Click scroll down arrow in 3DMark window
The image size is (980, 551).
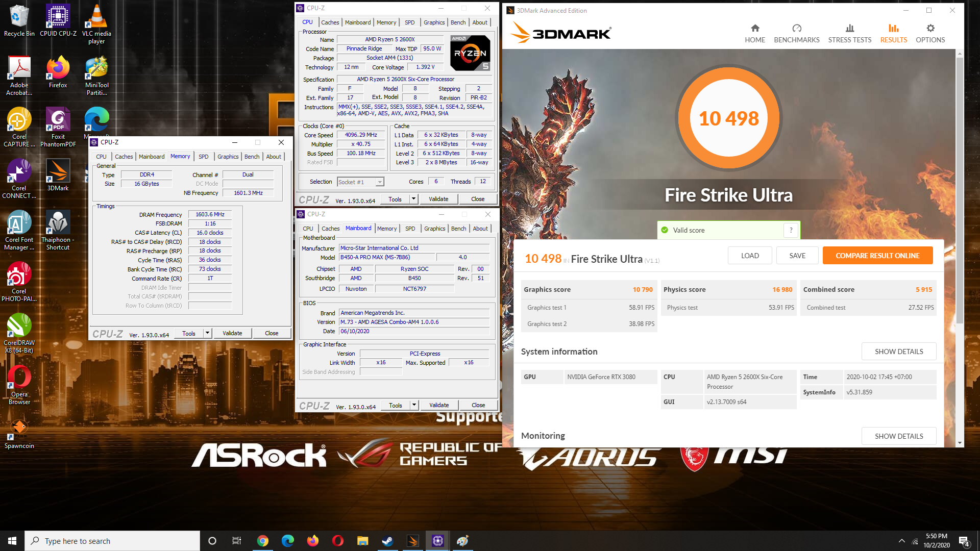click(960, 443)
